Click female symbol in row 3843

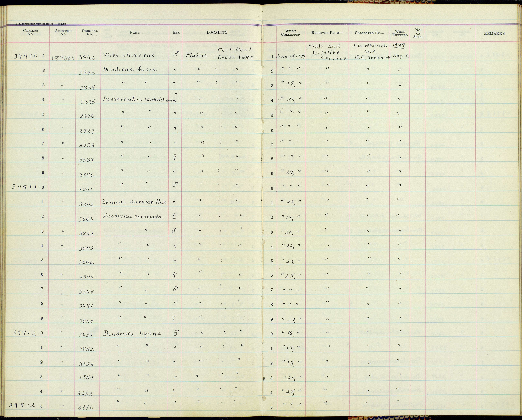click(x=174, y=217)
